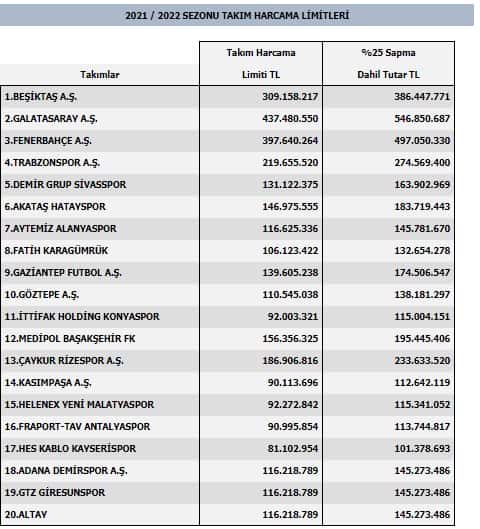Select Rizespor's limit value 186.906.816

[290, 360]
